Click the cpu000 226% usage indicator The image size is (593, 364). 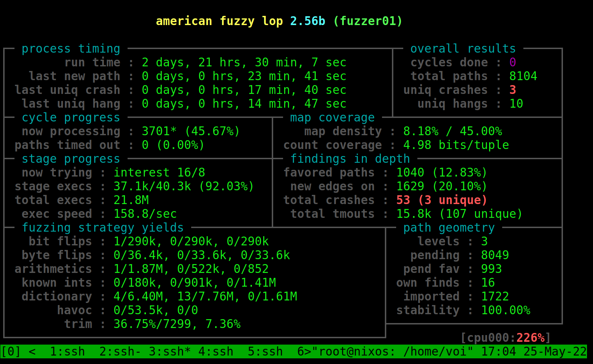pyautogui.click(x=506, y=338)
